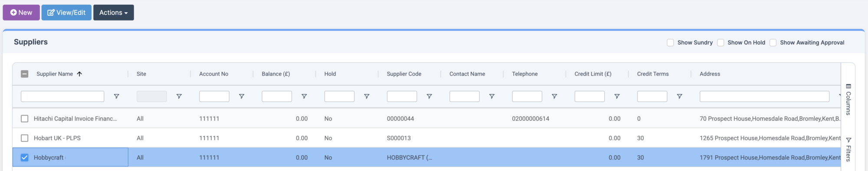Screen dimensions: 868x171
Task: Open the Columns side panel
Action: [848, 99]
